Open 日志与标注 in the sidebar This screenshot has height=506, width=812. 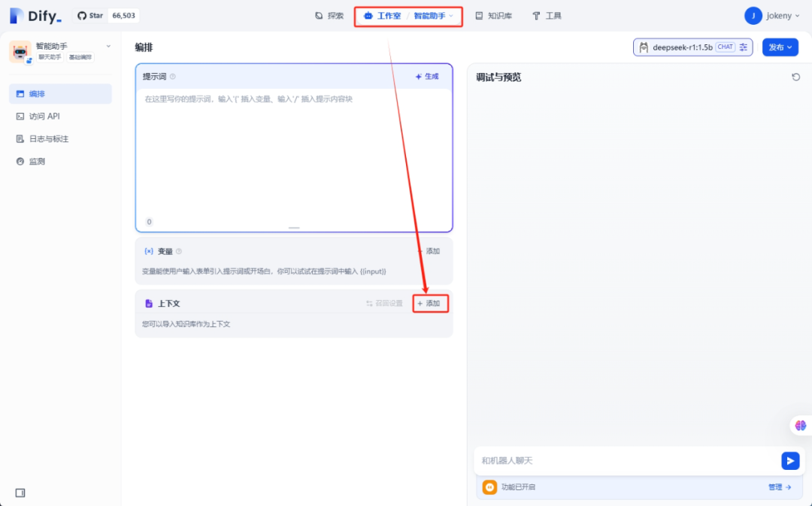[60, 139]
